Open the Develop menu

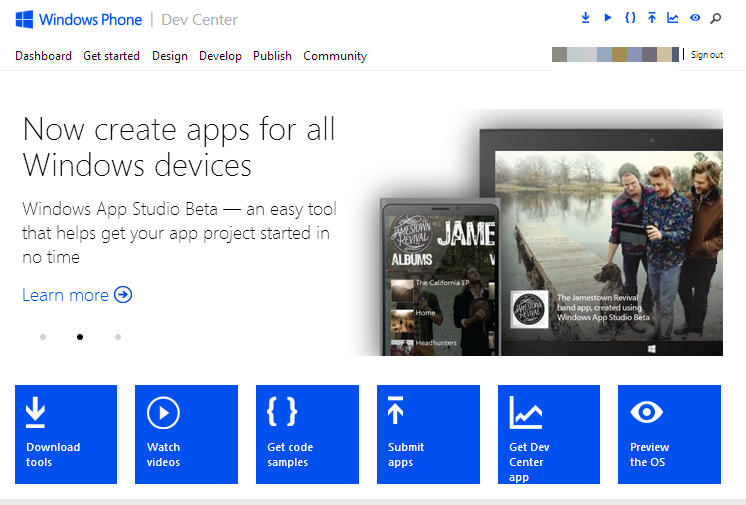tap(220, 56)
